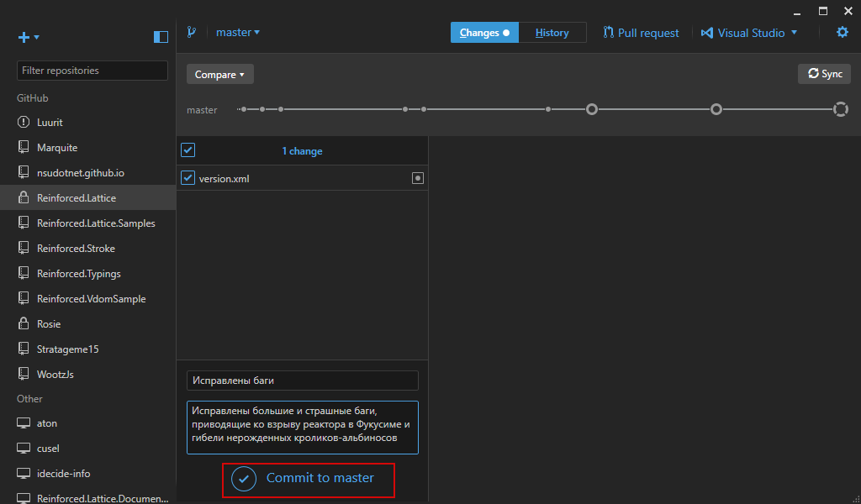Click the book icon beside Reinforced.Lattice.Samples
This screenshot has height=504, width=861.
click(x=23, y=223)
